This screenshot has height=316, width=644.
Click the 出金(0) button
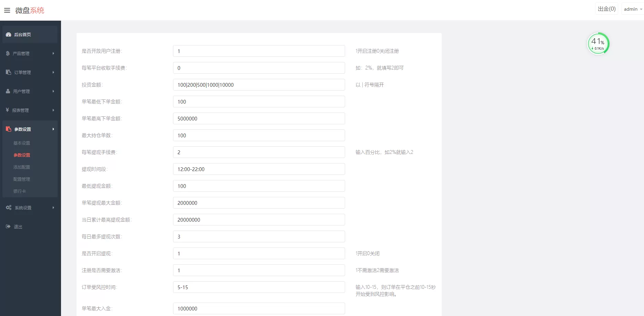click(607, 9)
